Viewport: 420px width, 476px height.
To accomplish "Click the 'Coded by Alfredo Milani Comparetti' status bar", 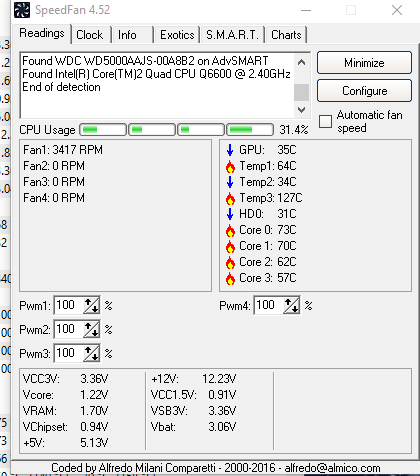I will click(x=216, y=468).
